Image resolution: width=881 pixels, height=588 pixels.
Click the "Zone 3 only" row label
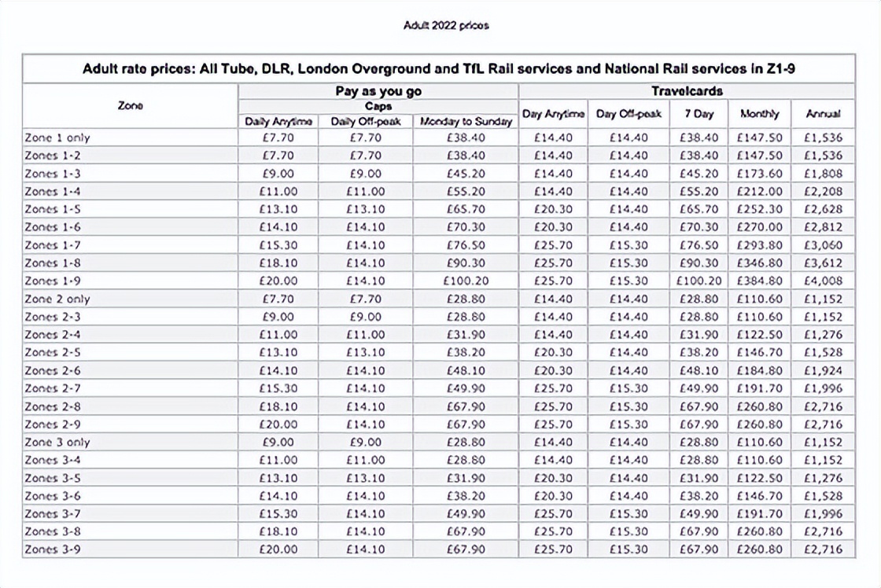[57, 442]
